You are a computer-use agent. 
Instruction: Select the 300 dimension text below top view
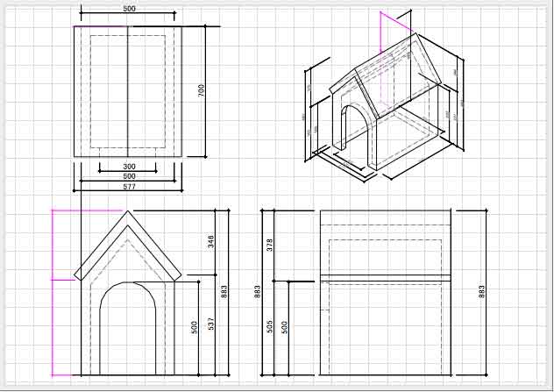coord(129,166)
